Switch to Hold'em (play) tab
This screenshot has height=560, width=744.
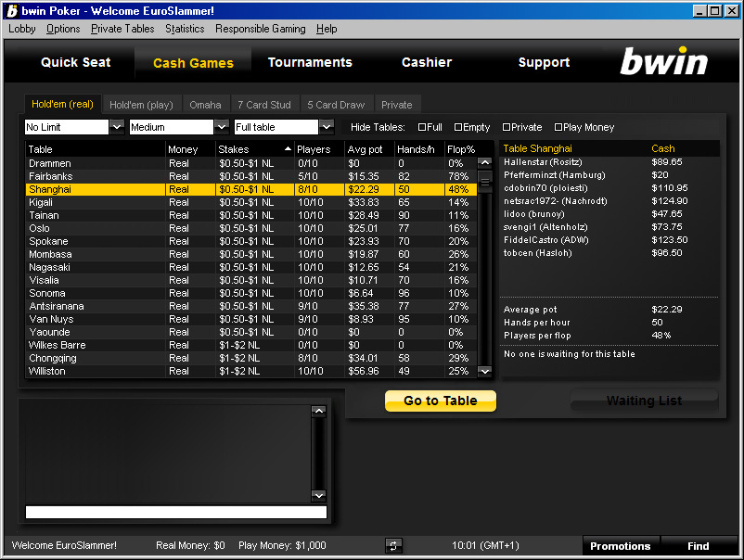[x=141, y=105]
